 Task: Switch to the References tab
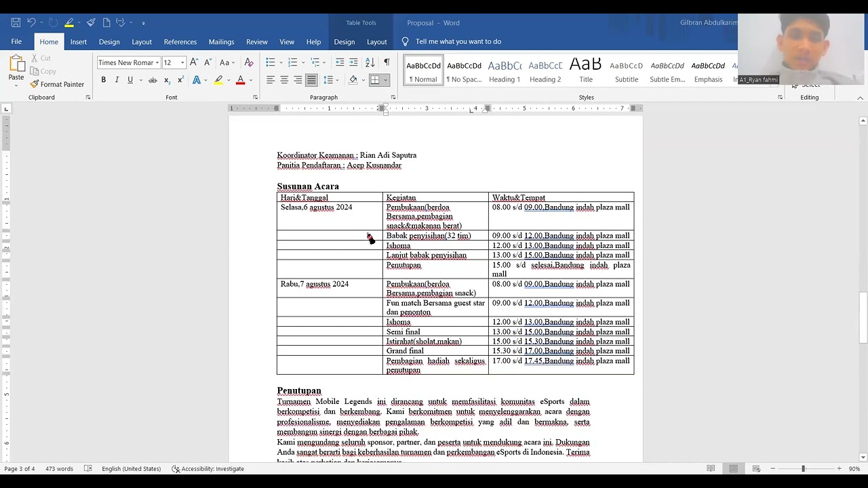pyautogui.click(x=180, y=41)
